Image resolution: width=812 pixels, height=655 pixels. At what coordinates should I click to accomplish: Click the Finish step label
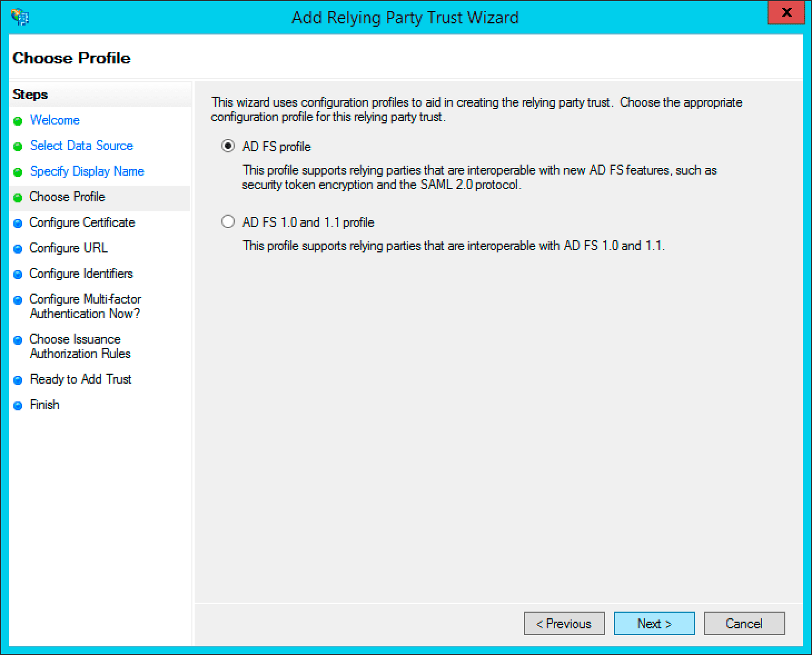tap(44, 405)
